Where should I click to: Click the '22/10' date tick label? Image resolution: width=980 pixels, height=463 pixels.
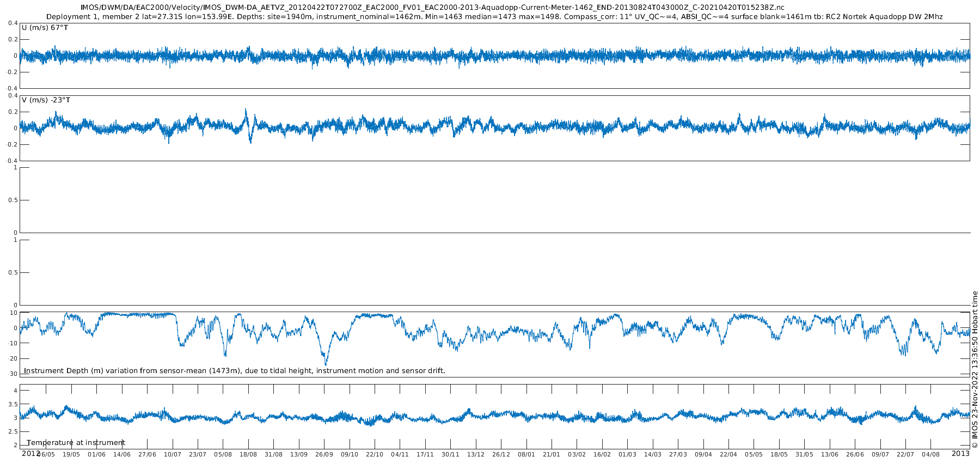click(375, 454)
